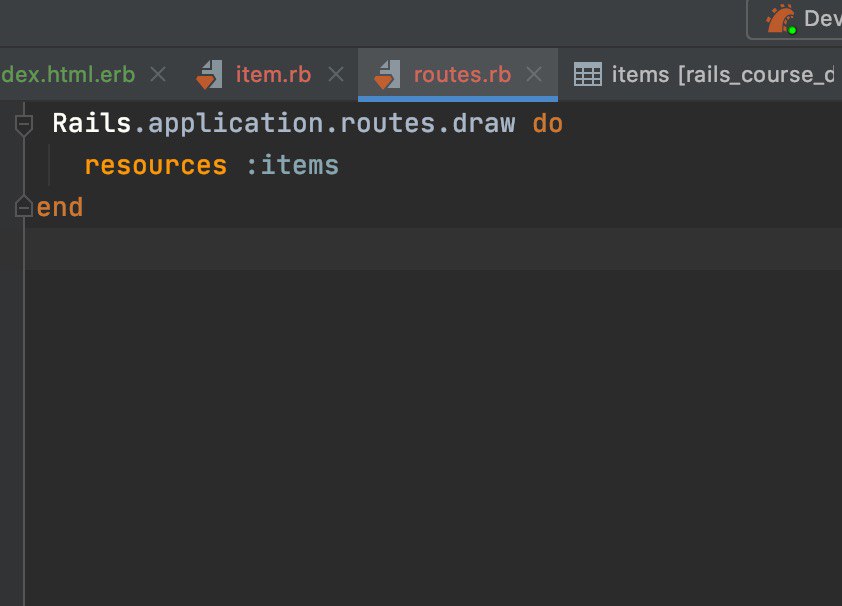Click the word application in line one
The height and width of the screenshot is (606, 842).
coord(235,124)
